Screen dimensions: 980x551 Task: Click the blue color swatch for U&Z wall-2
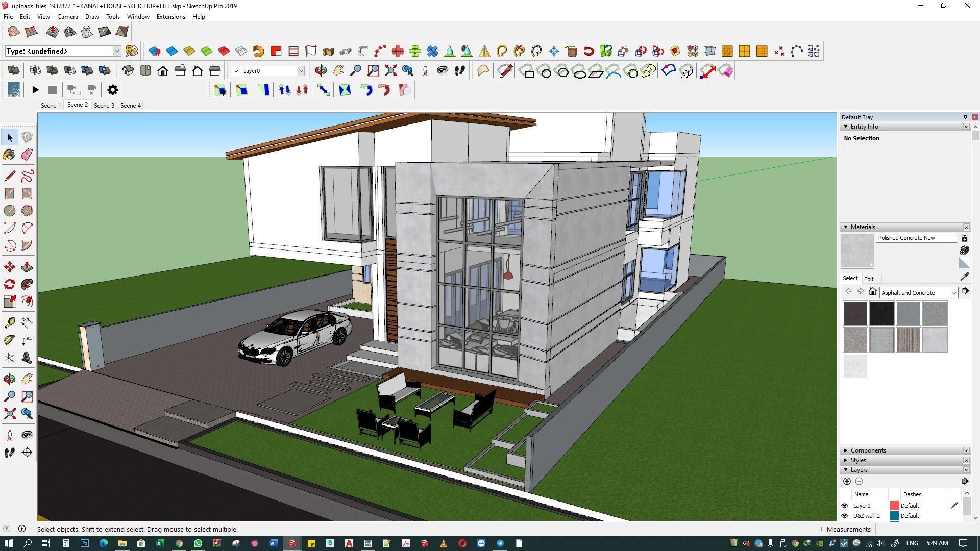tap(894, 516)
